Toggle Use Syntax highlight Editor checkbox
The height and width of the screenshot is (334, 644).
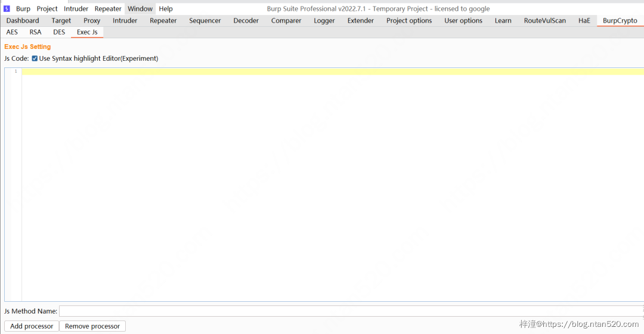pyautogui.click(x=35, y=58)
